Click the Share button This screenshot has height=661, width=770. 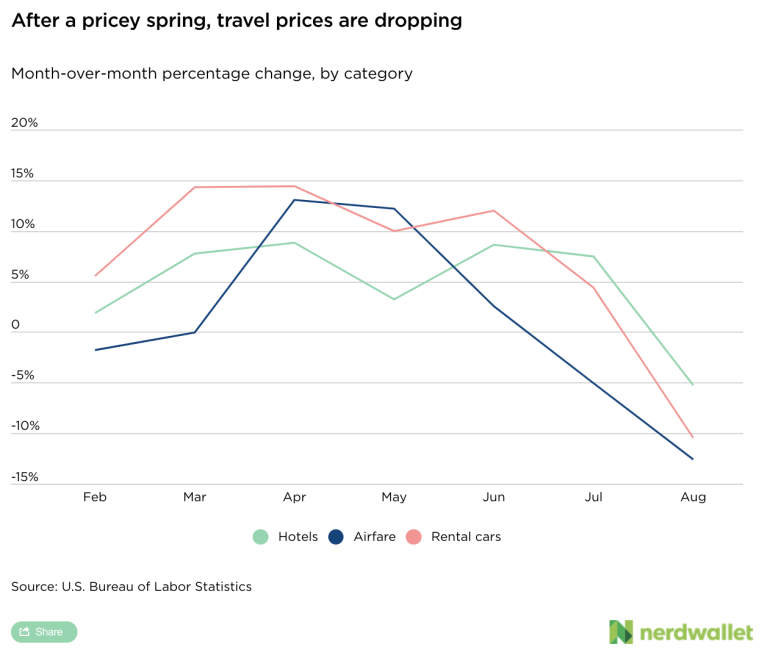click(x=44, y=632)
